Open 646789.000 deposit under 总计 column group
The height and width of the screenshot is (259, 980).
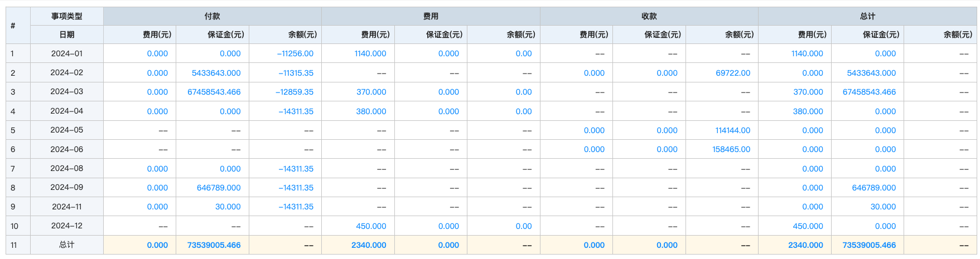click(x=873, y=188)
